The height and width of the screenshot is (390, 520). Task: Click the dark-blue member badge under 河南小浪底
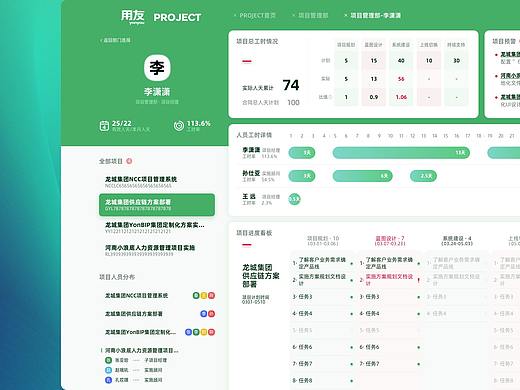click(108, 380)
